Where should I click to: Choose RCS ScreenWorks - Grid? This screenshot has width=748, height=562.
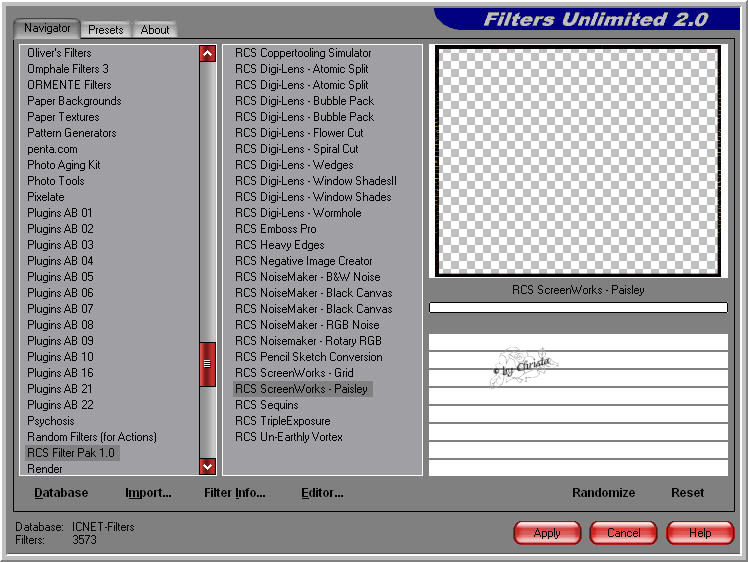[294, 373]
